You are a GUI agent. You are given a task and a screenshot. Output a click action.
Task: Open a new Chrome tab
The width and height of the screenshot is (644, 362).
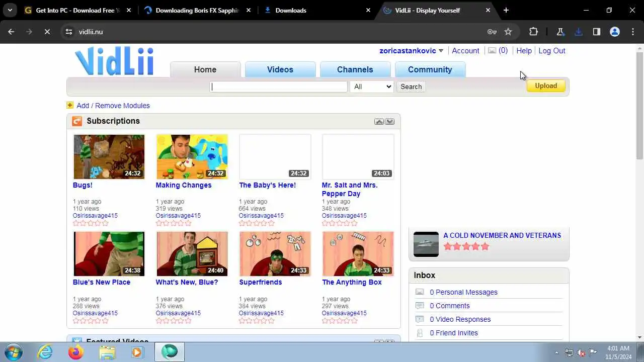(506, 10)
